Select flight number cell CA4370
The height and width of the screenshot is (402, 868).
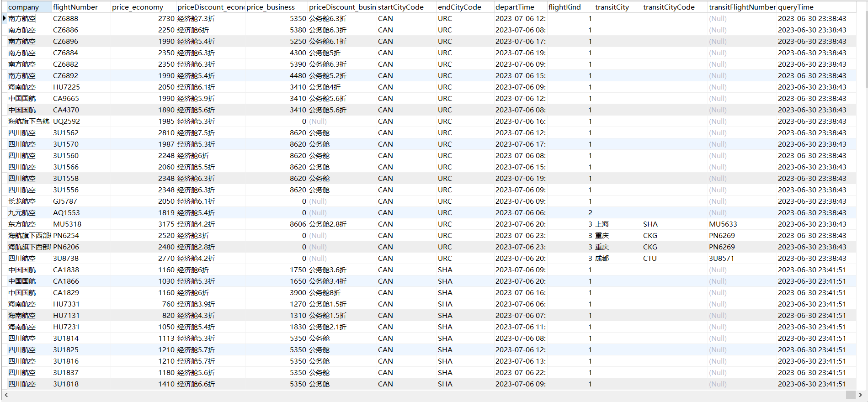click(x=81, y=110)
